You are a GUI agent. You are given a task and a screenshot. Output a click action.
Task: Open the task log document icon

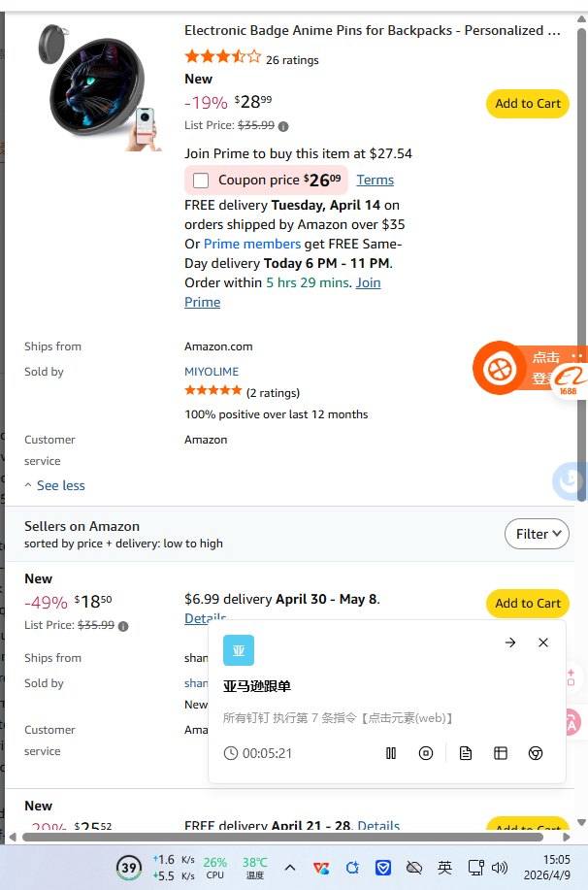tap(466, 753)
